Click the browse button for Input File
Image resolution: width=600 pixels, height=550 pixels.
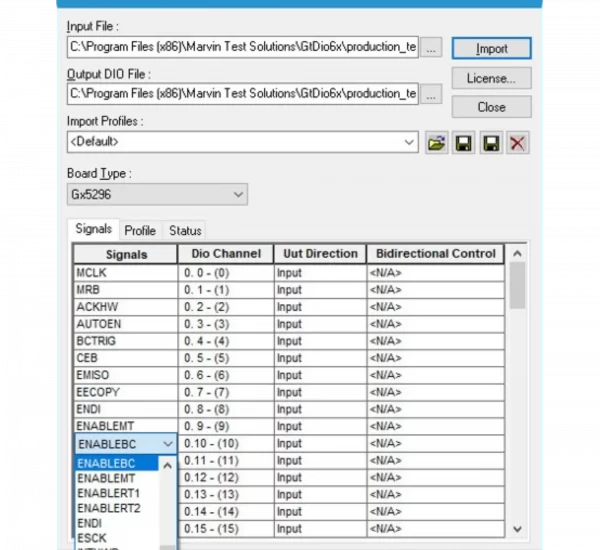coord(431,47)
